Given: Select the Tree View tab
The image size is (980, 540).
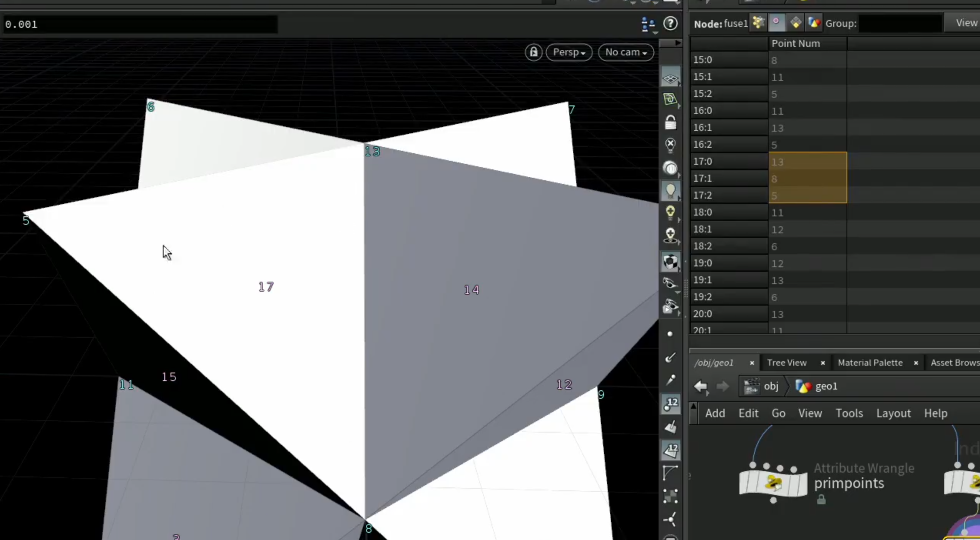Looking at the screenshot, I should pyautogui.click(x=786, y=363).
